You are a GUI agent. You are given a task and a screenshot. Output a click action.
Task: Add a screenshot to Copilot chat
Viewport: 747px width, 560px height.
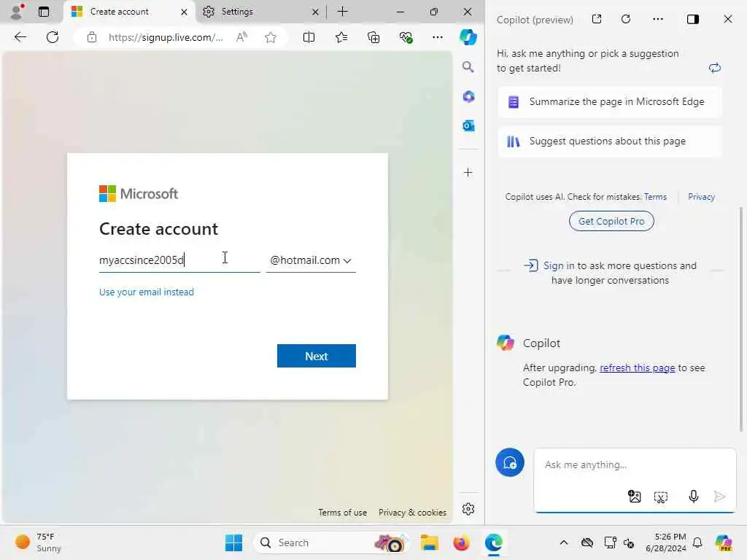click(661, 497)
